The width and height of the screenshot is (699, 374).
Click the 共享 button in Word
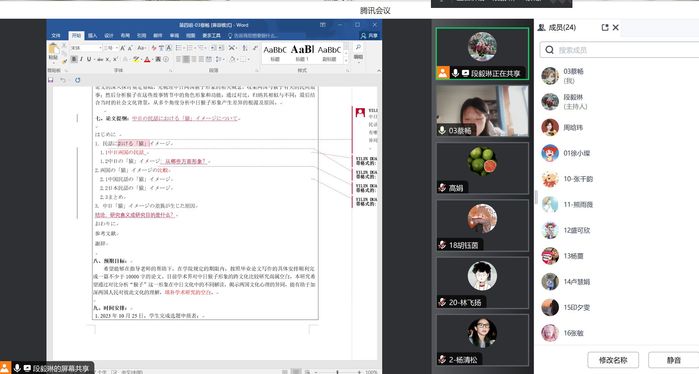coord(369,36)
